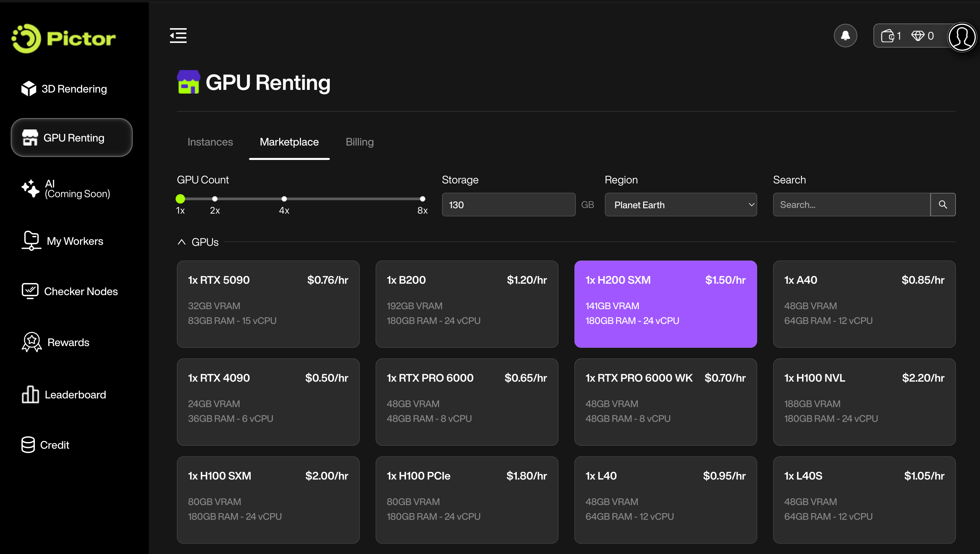980x554 pixels.
Task: Open notifications via the bell icon
Action: [845, 36]
